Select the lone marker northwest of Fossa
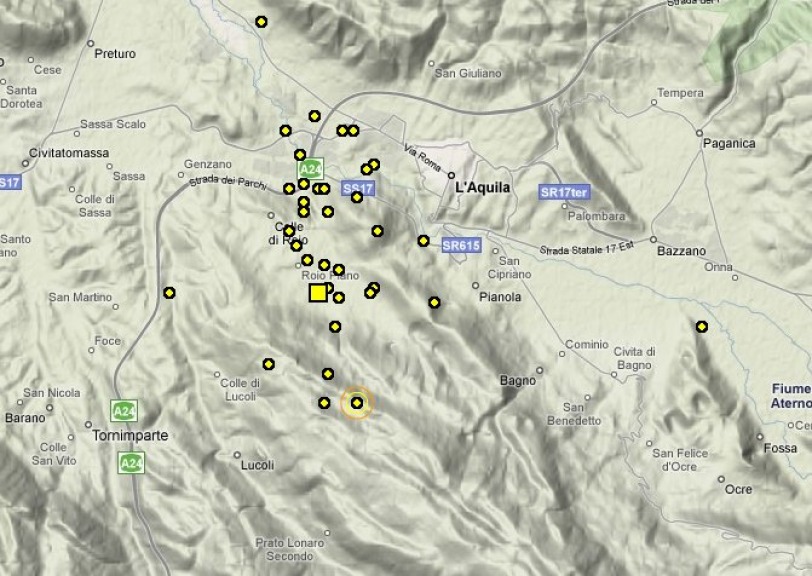Screen dimensions: 812x576 [702, 326]
